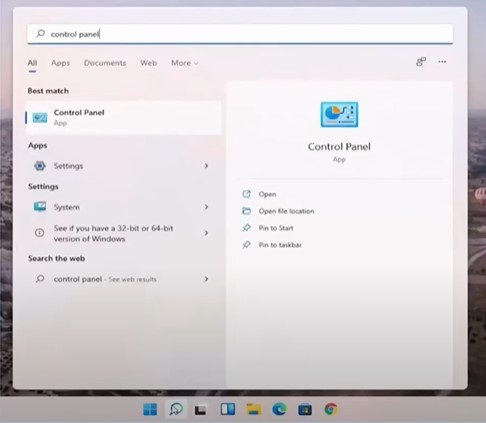Image resolution: width=486 pixels, height=423 pixels.
Task: Click the Open action icon
Action: tap(246, 194)
